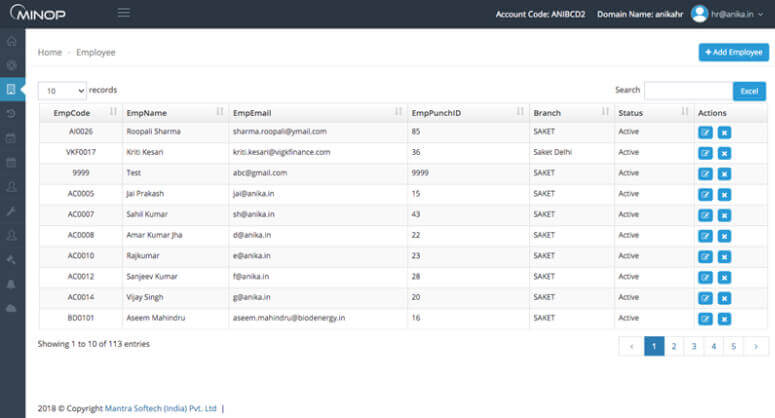Click the Add Employee button
775x418 pixels.
coord(733,52)
